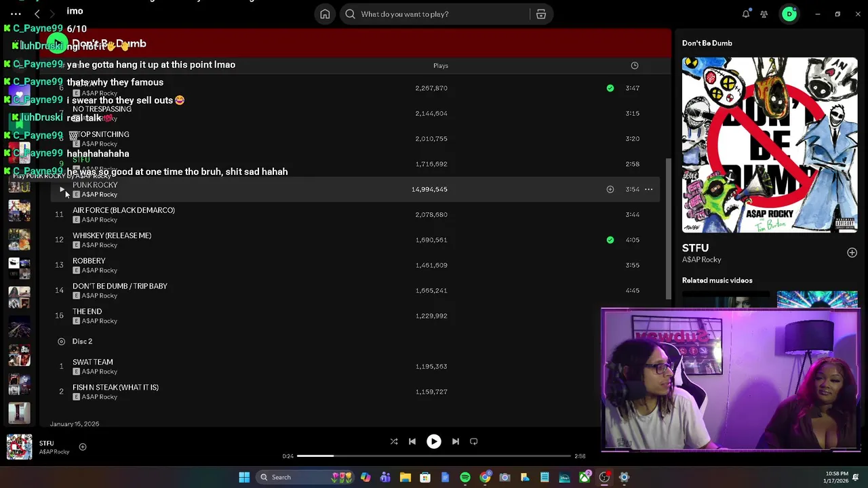The height and width of the screenshot is (488, 868).
Task: Focus the 'What do you want to play?' field
Action: pyautogui.click(x=434, y=14)
